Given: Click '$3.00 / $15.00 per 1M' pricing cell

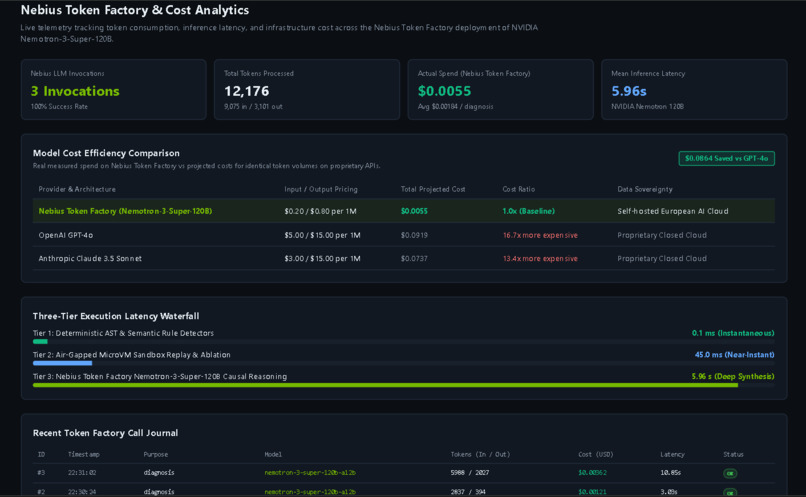Looking at the screenshot, I should 322,259.
